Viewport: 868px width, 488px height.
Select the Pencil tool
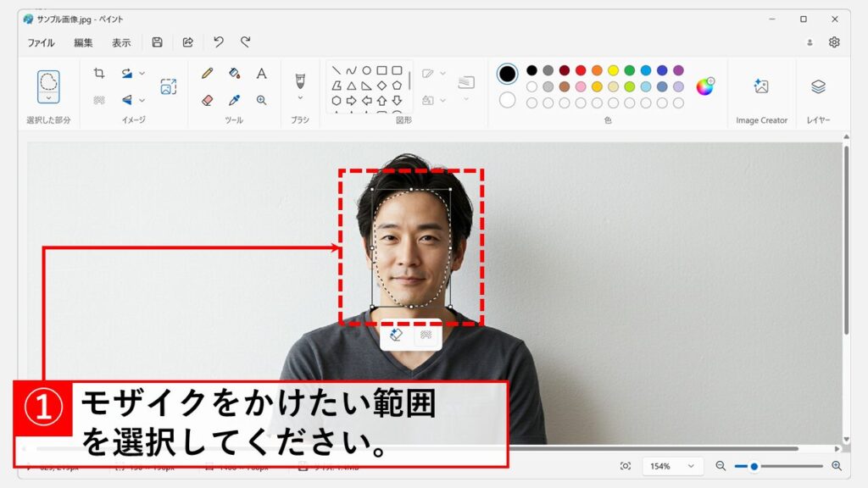(208, 74)
